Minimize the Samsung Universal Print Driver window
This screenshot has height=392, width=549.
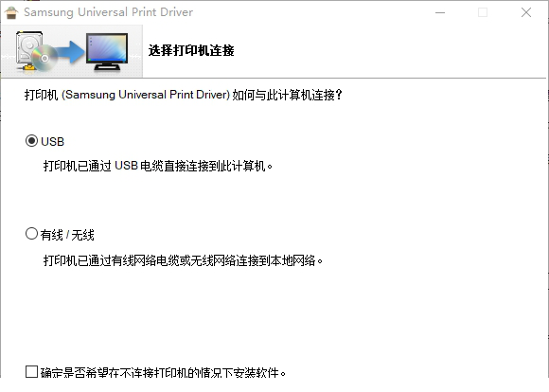pyautogui.click(x=440, y=12)
